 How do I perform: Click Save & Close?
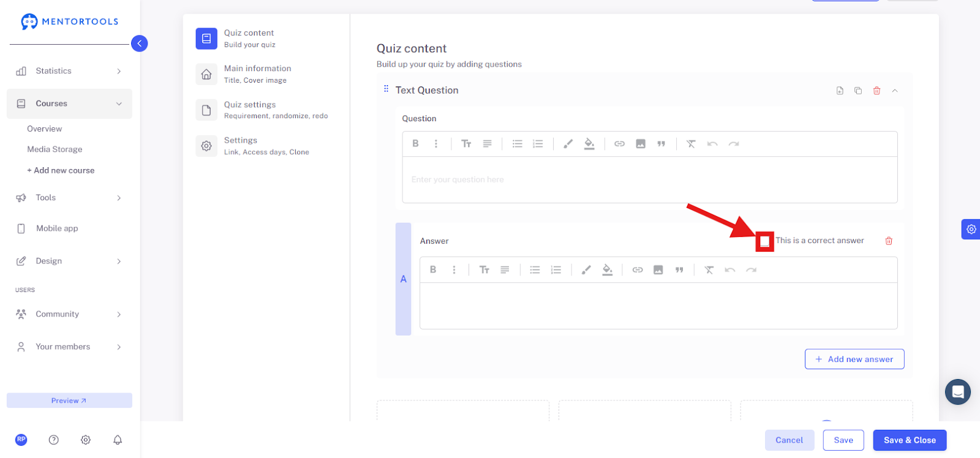910,440
